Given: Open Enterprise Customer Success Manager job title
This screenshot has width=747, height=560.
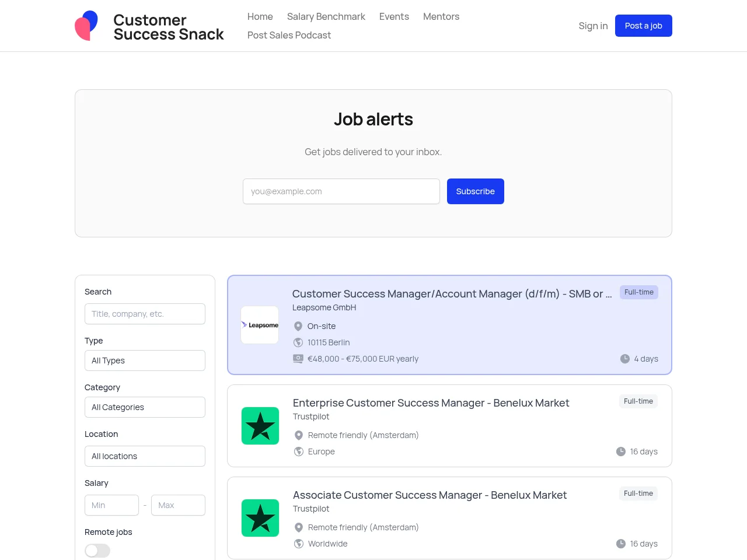Looking at the screenshot, I should 431,403.
